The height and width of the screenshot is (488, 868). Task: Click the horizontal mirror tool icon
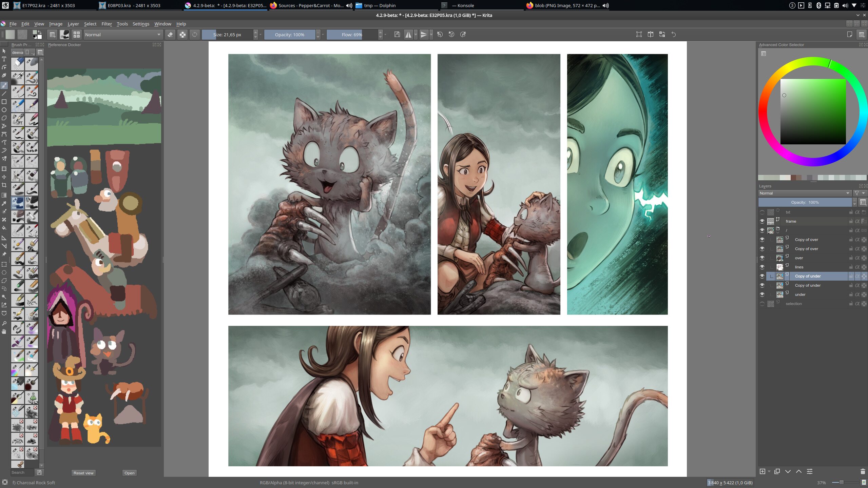408,35
